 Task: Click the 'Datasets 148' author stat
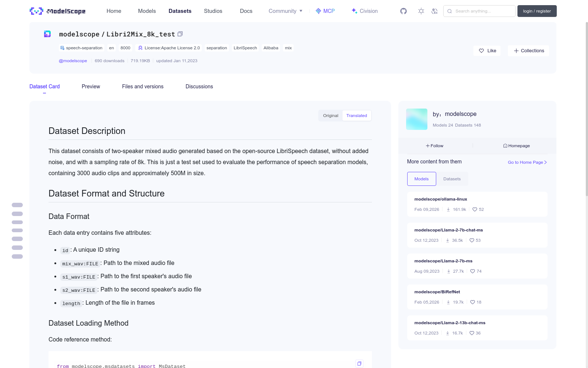[x=468, y=125]
